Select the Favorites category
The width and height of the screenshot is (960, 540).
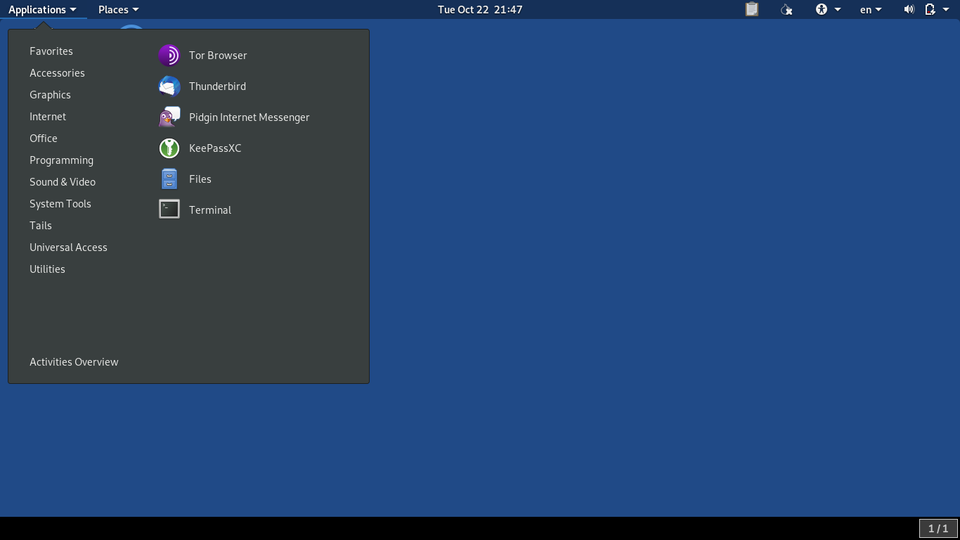[51, 51]
